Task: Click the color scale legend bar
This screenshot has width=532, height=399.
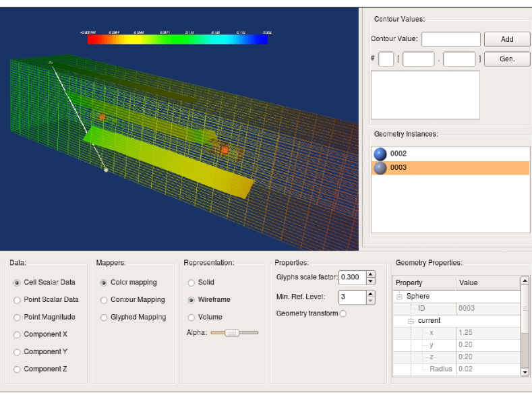Action: [x=177, y=40]
